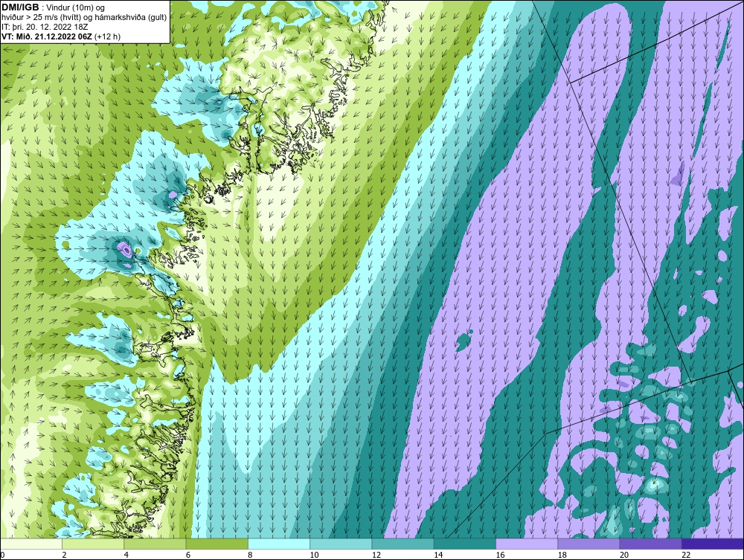
Task: Click the light cyan 8–10 m/s scale swatch
Action: click(279, 544)
